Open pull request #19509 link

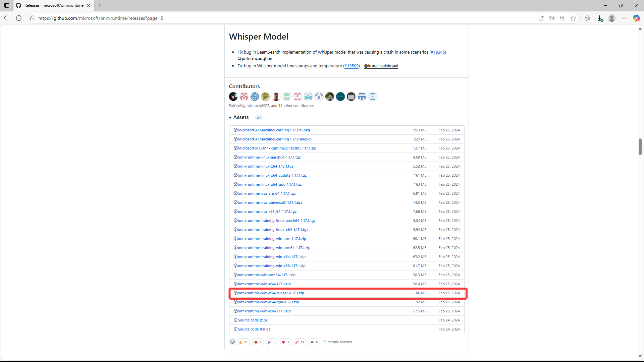coord(351,66)
